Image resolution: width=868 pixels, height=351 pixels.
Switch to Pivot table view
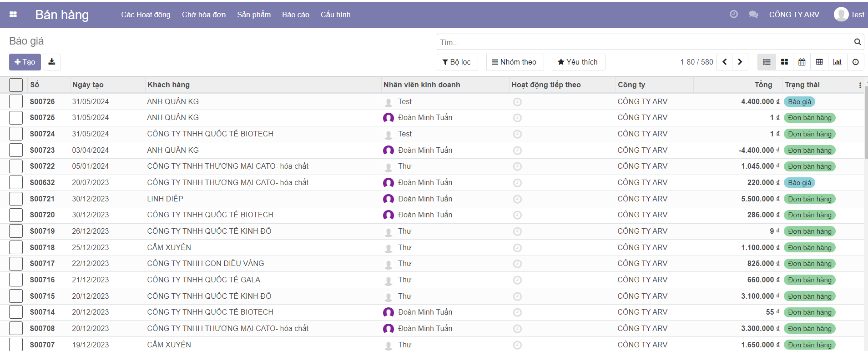(819, 62)
